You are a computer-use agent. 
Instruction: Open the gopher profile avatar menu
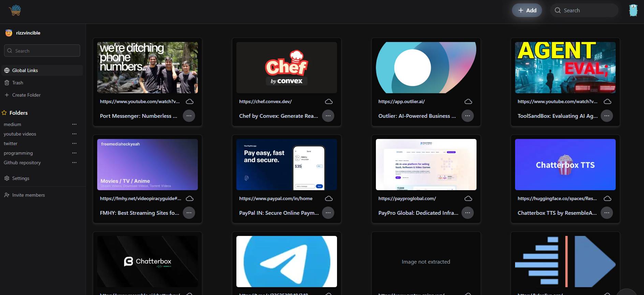(x=633, y=10)
